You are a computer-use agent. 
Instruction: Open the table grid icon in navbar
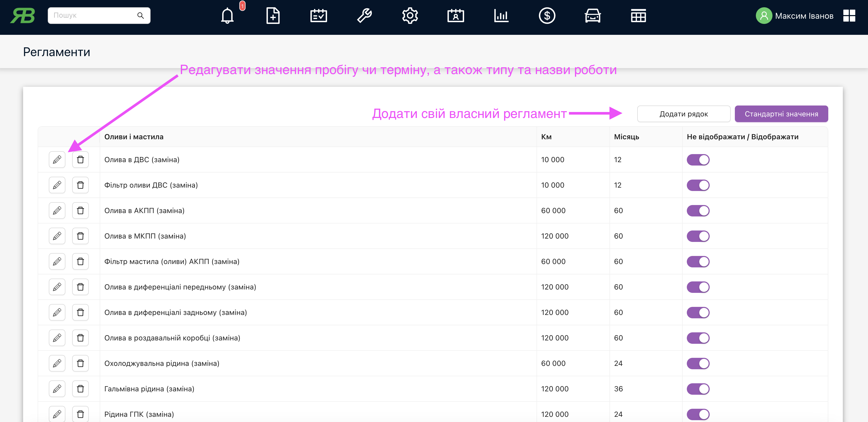(x=638, y=16)
